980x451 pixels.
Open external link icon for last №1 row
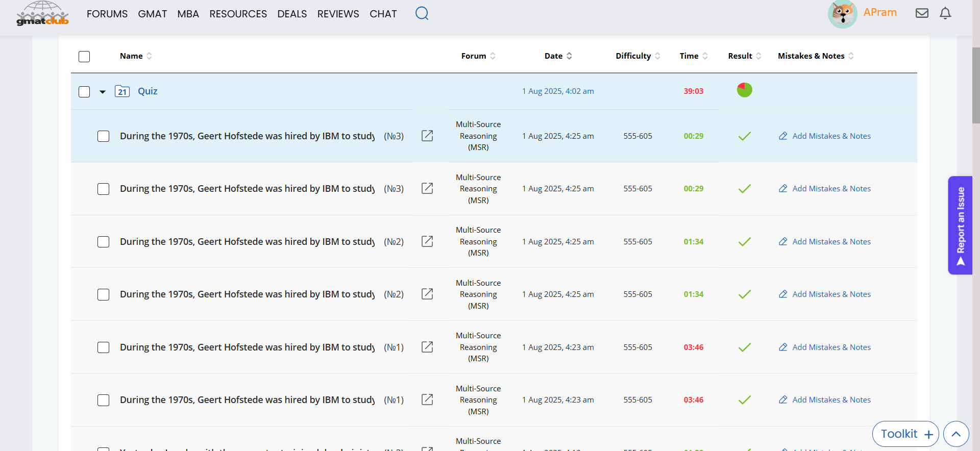pyautogui.click(x=427, y=399)
